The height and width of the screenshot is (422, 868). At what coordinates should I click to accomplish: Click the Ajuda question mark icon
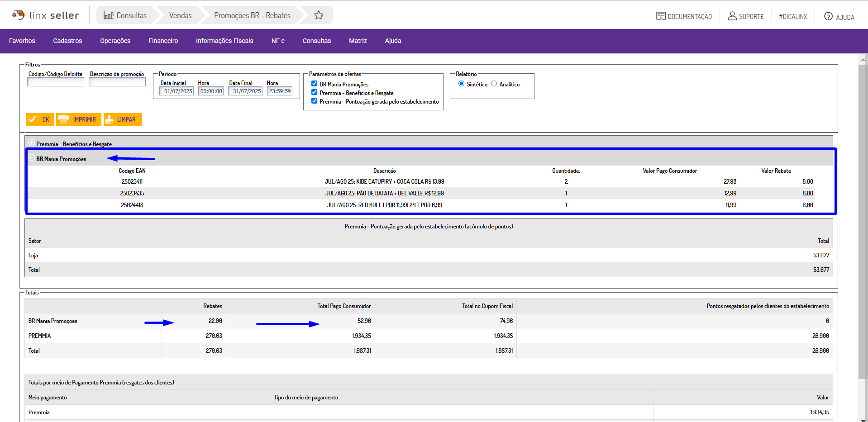tap(828, 16)
